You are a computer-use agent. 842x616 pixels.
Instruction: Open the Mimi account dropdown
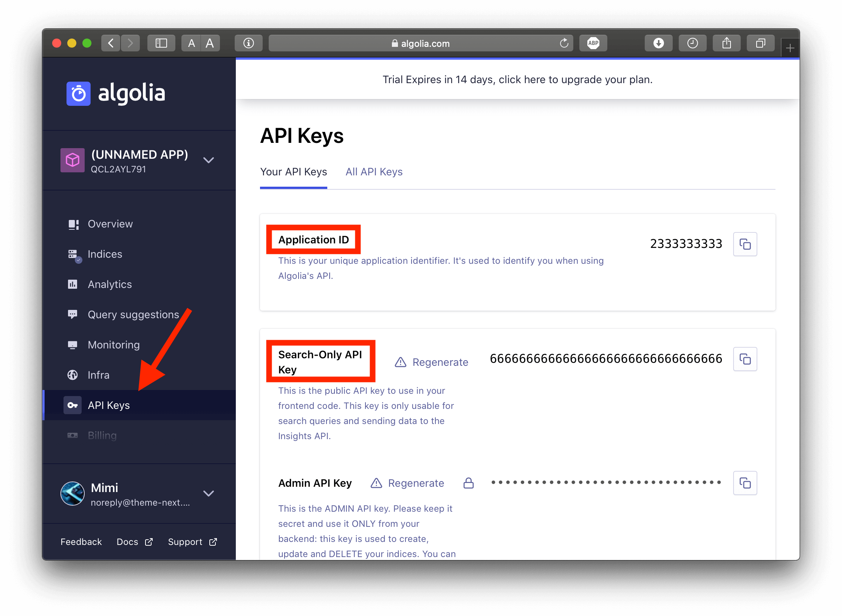pyautogui.click(x=209, y=494)
